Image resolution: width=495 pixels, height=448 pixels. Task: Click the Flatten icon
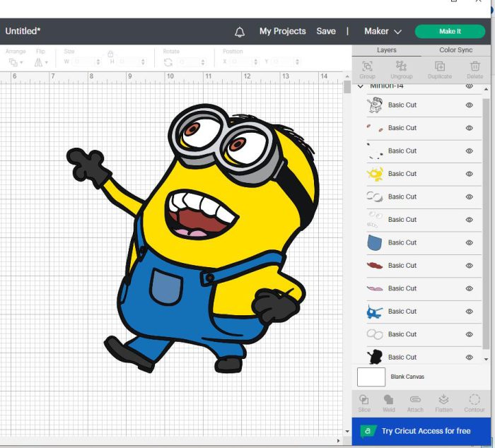coord(443,403)
